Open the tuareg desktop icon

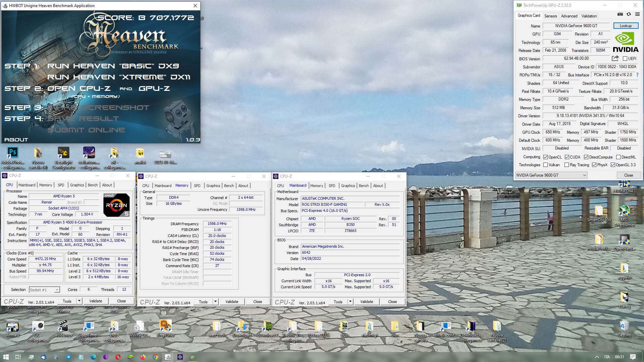coord(624,300)
